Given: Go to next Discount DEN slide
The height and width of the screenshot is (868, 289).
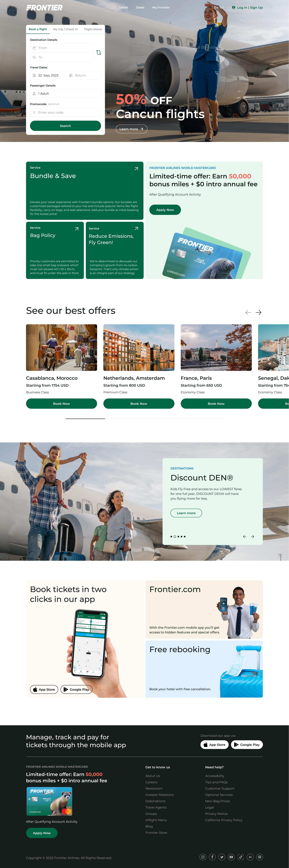Looking at the screenshot, I should [253, 536].
